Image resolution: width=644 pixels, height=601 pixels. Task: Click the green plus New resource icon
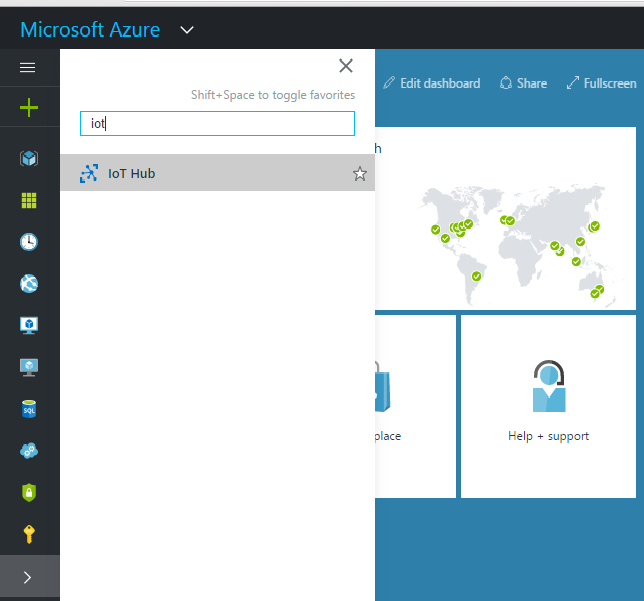point(29,108)
